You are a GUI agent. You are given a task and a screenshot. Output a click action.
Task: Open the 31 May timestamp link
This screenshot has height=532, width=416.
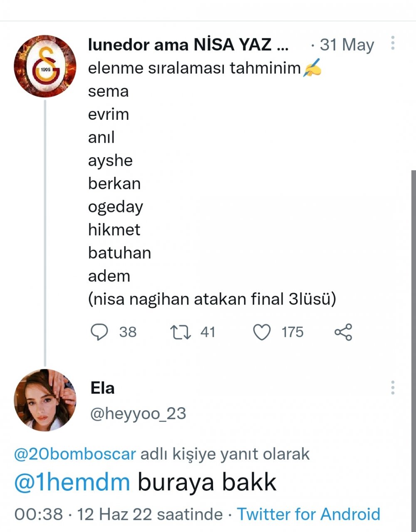347,45
